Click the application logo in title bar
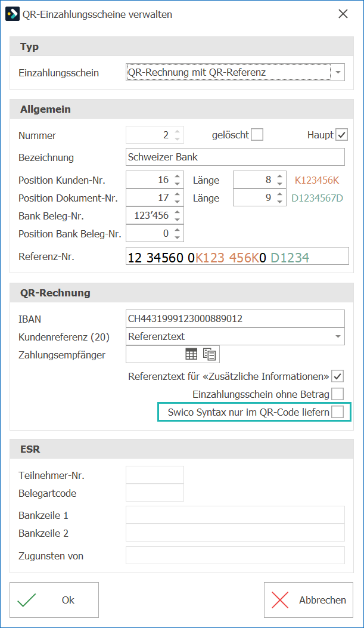 coord(13,14)
